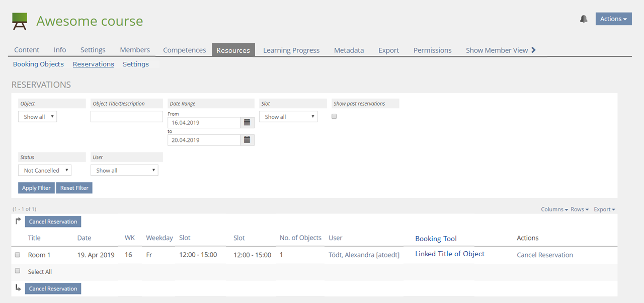
Task: Open the Object filter dropdown
Action: [x=37, y=117]
